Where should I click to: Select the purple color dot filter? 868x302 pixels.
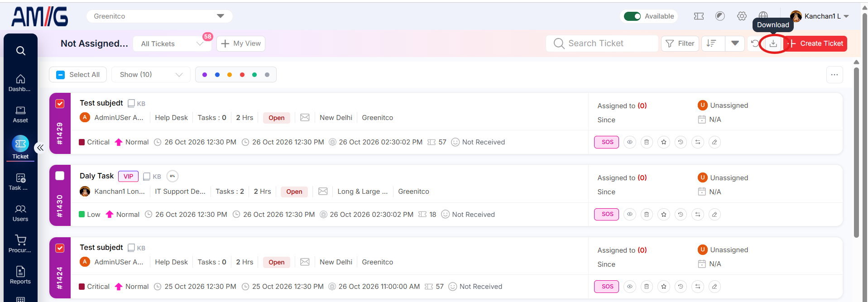pos(205,75)
